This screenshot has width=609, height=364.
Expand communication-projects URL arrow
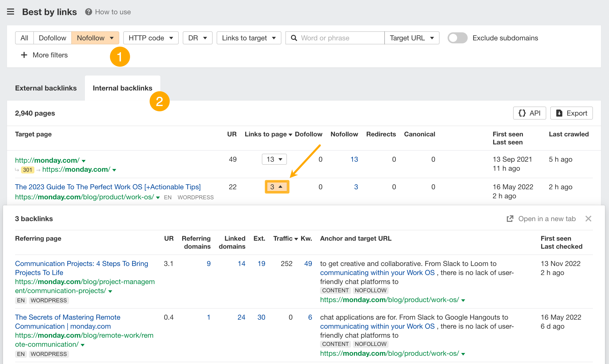click(x=110, y=291)
